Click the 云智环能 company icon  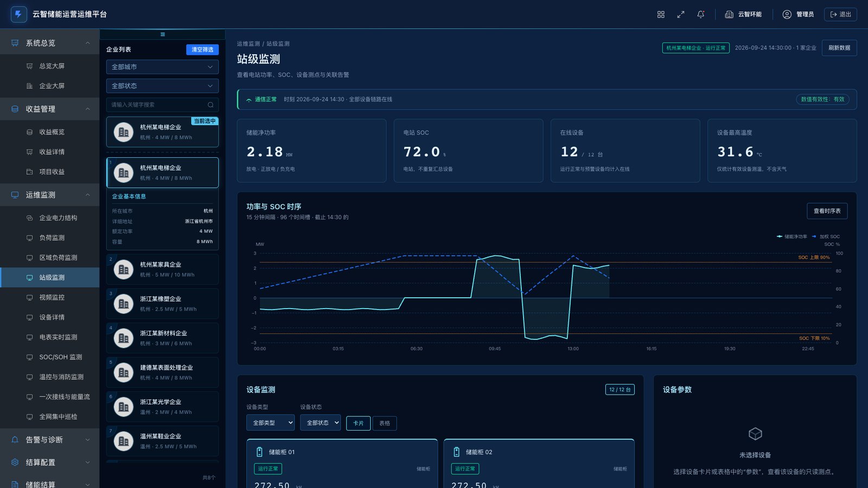point(729,15)
